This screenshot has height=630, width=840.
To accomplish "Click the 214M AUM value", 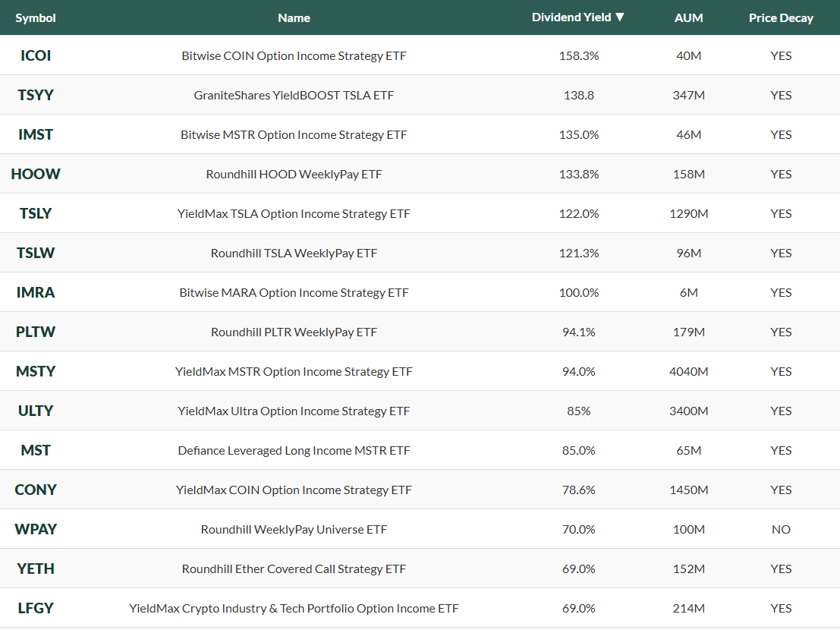I will pyautogui.click(x=688, y=609).
